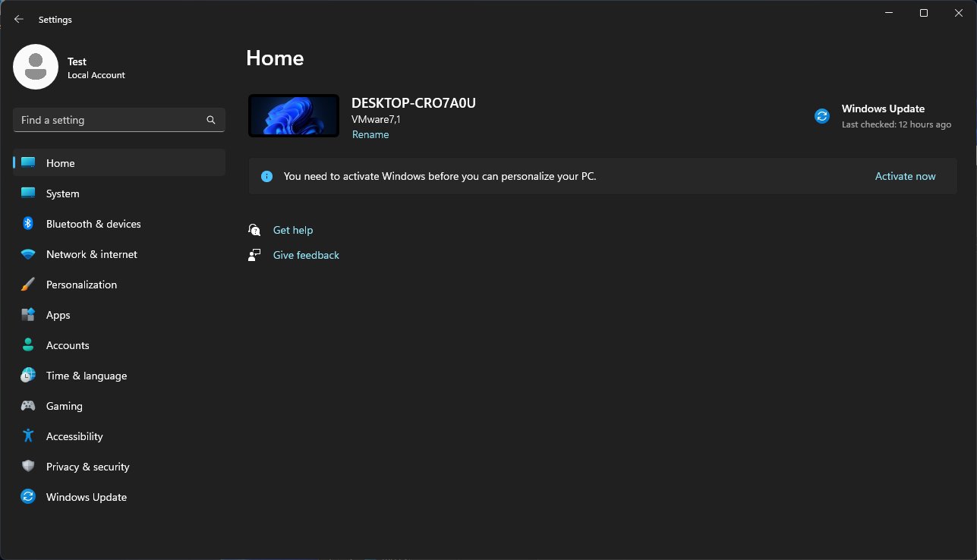
Task: Open the Give feedback link
Action: 306,255
